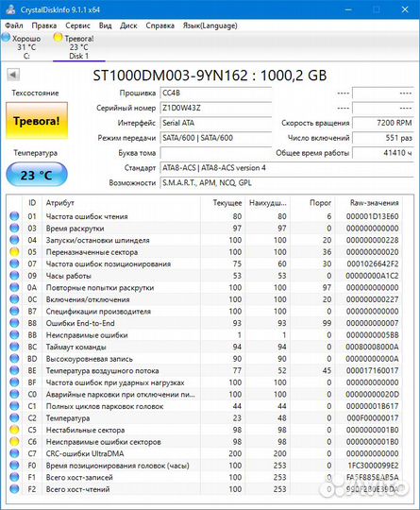Click the blue status icon for attribute BF

point(14,382)
